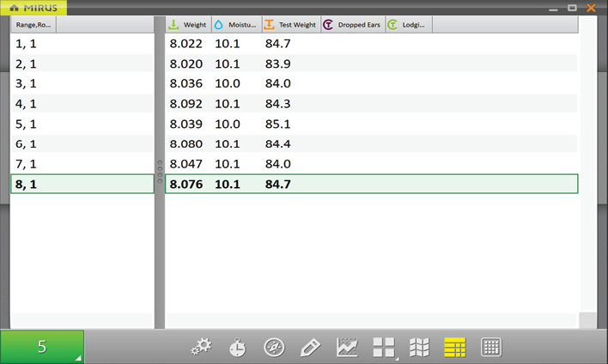This screenshot has height=364, width=608.
Task: Click the Dropped Ears column header
Action: pyautogui.click(x=352, y=25)
